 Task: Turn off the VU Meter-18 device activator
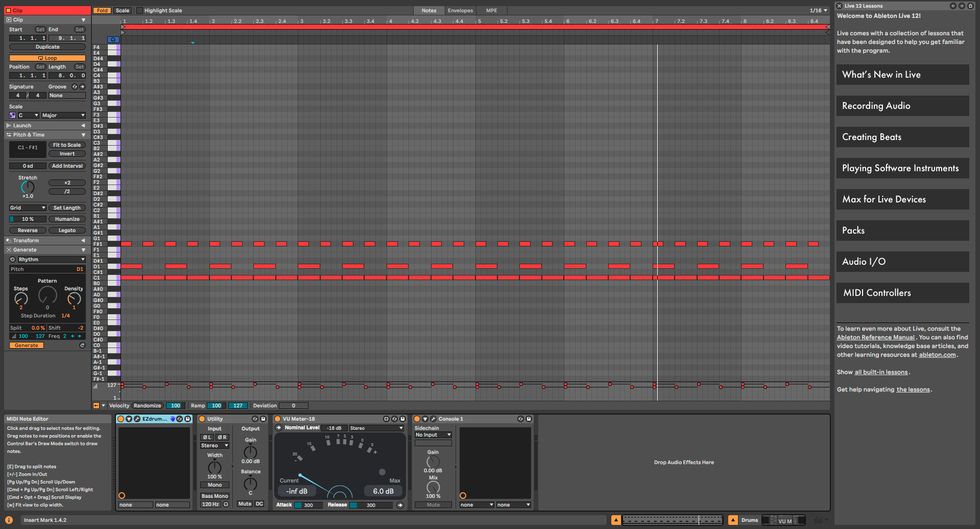[278, 419]
